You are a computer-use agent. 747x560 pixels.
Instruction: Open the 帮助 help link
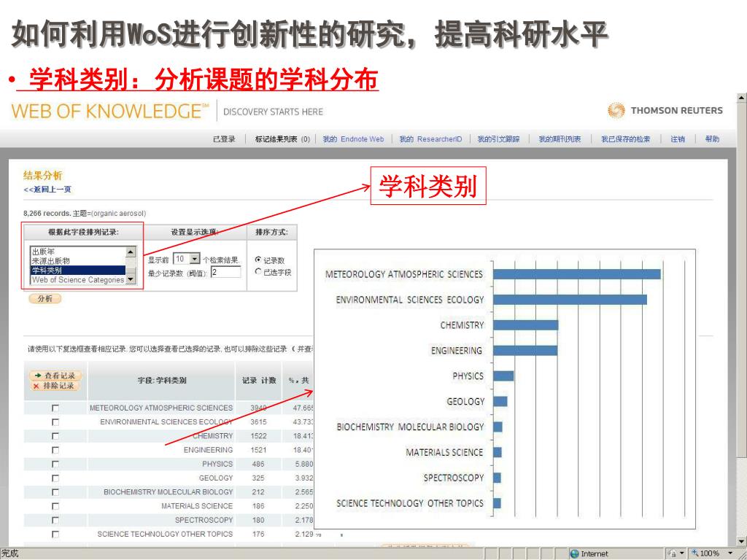(x=712, y=139)
